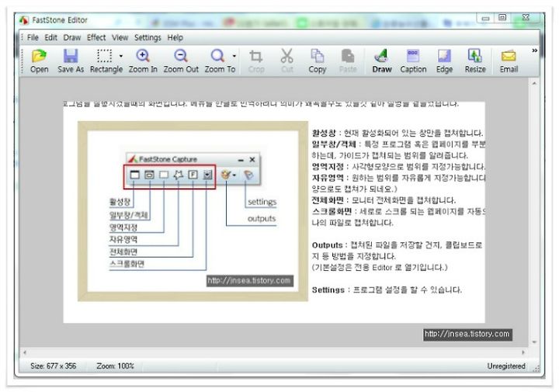Add a caption with Caption tool
The image size is (559, 392).
413,61
